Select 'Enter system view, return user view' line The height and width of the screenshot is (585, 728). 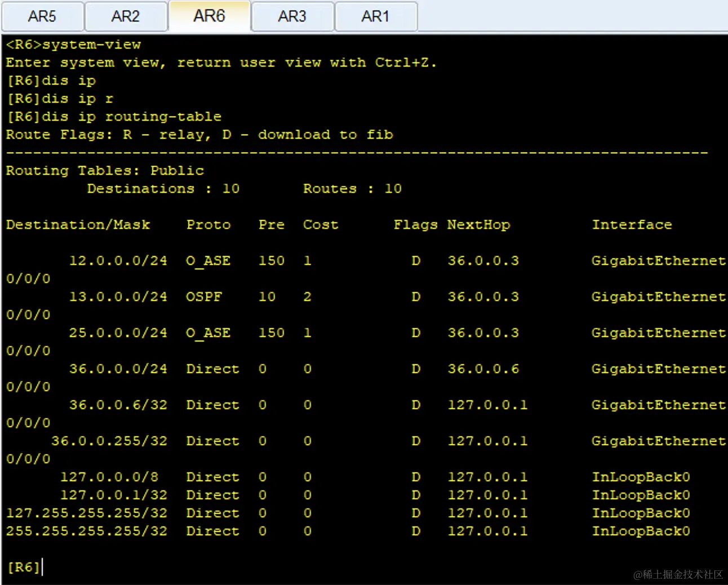pyautogui.click(x=221, y=63)
